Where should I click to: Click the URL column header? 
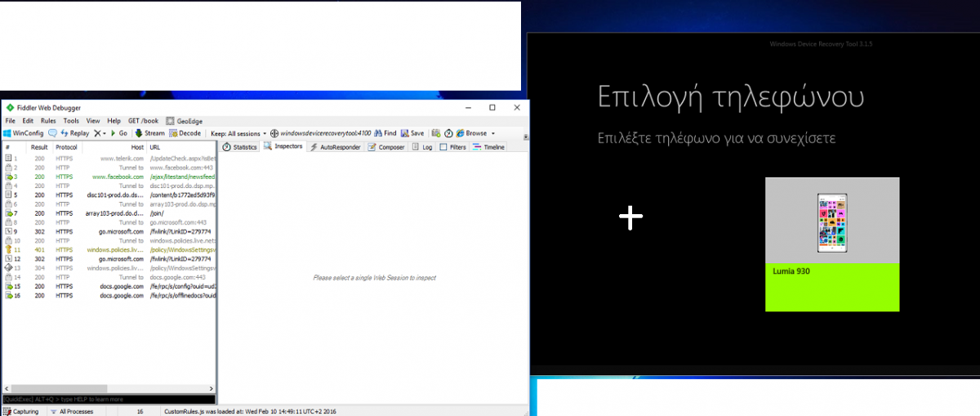tap(181, 147)
